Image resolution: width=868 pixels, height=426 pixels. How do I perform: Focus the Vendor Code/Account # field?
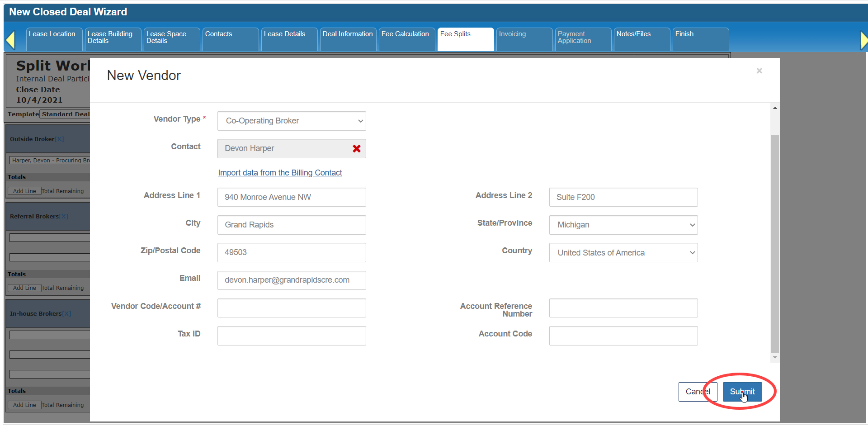pyautogui.click(x=292, y=308)
